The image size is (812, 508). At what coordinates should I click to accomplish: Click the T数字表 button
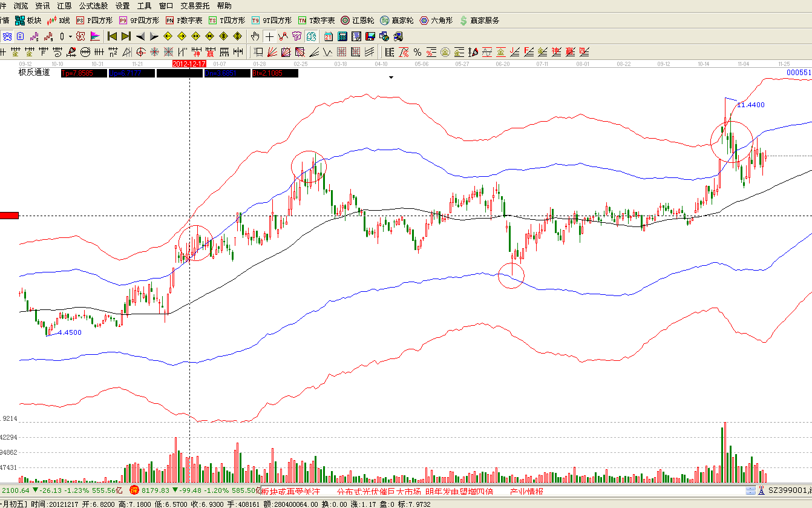316,21
